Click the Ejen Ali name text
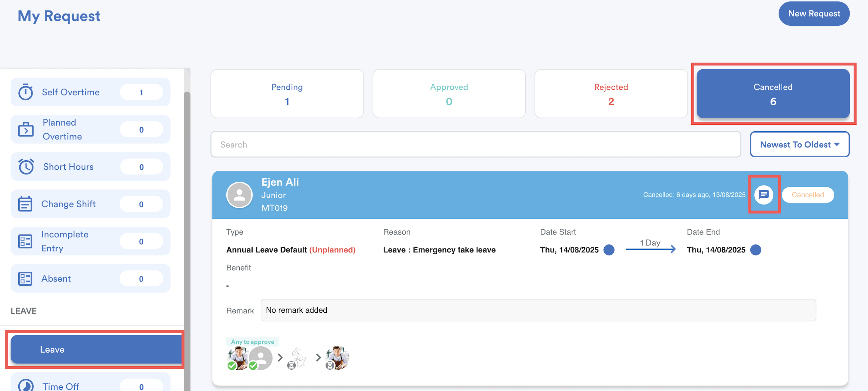Viewport: 868px width, 391px height. click(280, 182)
